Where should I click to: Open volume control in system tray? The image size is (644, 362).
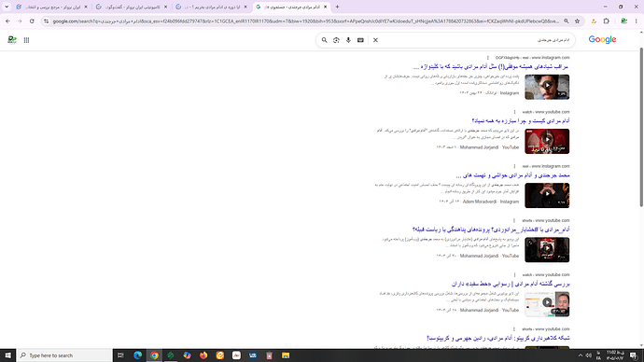tap(589, 355)
